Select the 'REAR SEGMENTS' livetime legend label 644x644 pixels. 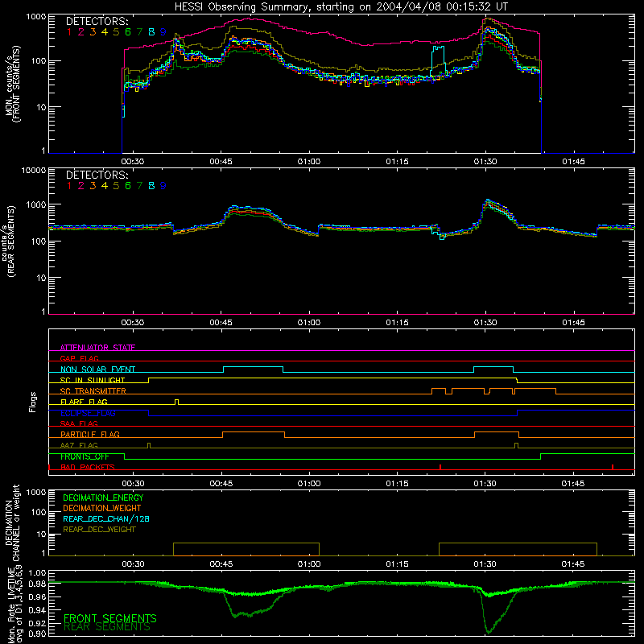pyautogui.click(x=107, y=627)
